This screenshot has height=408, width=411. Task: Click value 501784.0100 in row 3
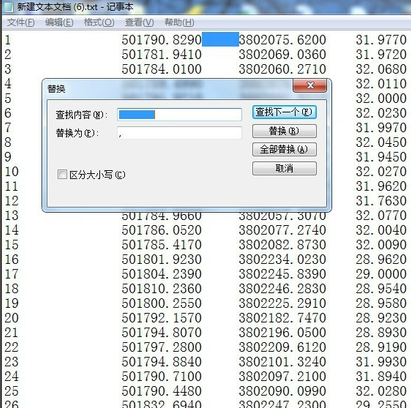click(x=161, y=69)
